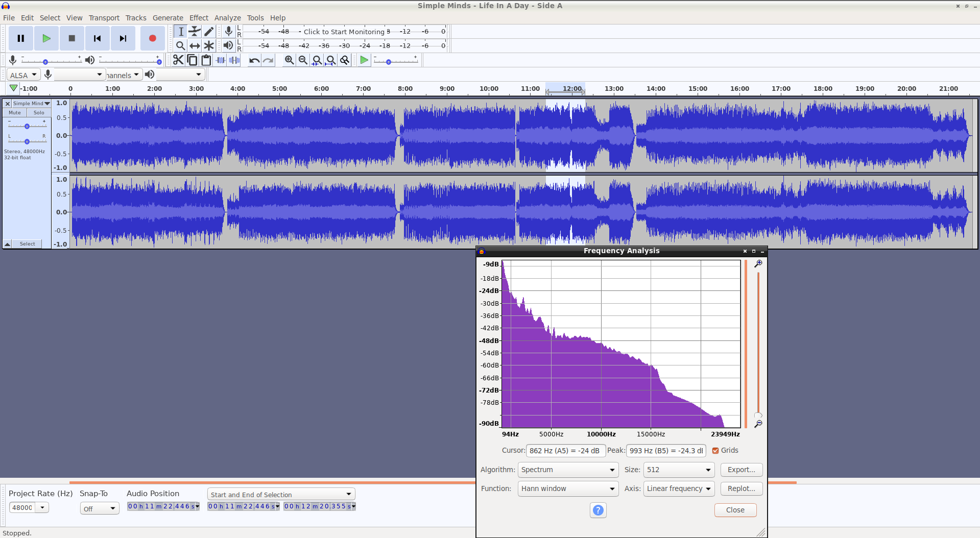Start recording with the red Record button

click(x=152, y=38)
